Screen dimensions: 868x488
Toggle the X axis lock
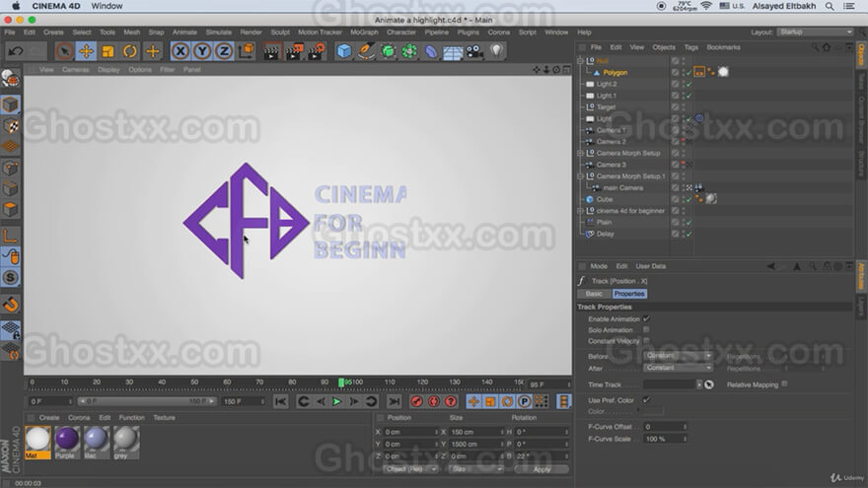180,51
